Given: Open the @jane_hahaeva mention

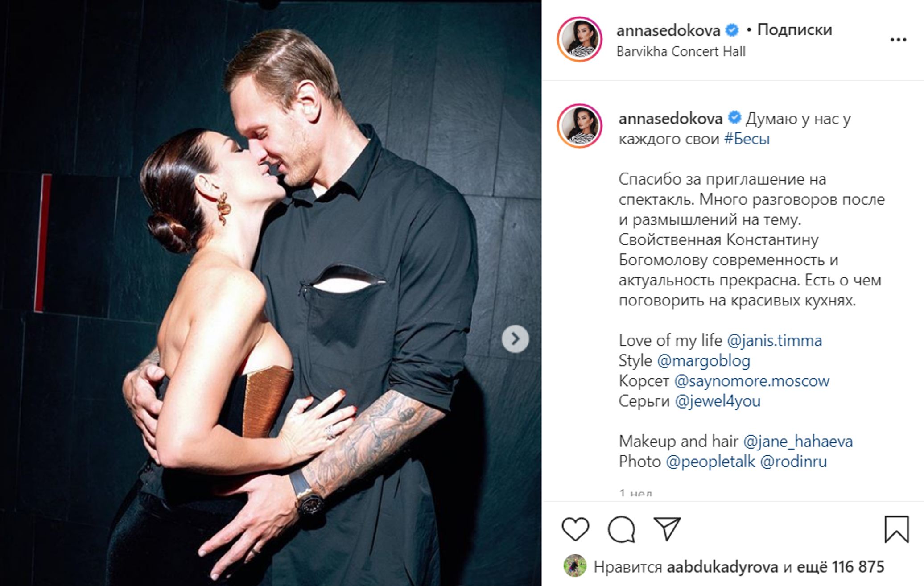Looking at the screenshot, I should (798, 442).
